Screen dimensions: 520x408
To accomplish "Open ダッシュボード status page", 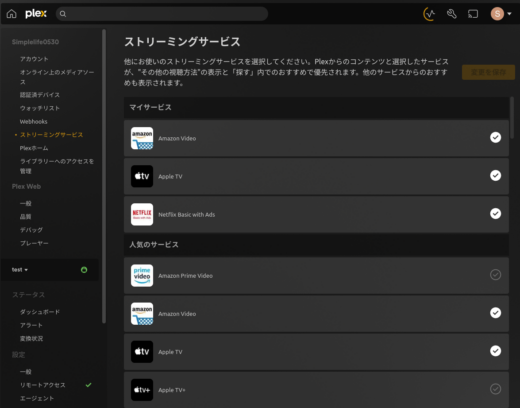I will tap(40, 312).
